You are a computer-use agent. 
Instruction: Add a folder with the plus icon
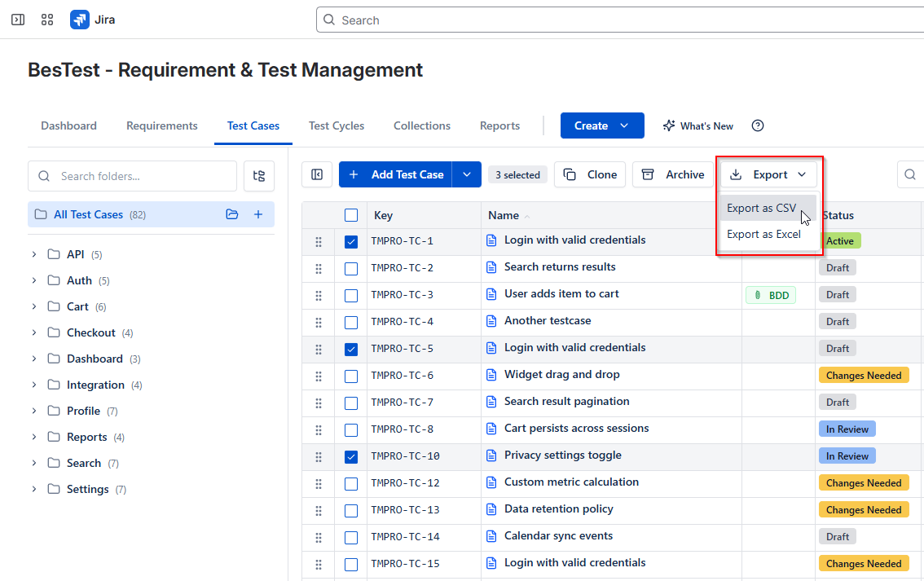tap(258, 214)
